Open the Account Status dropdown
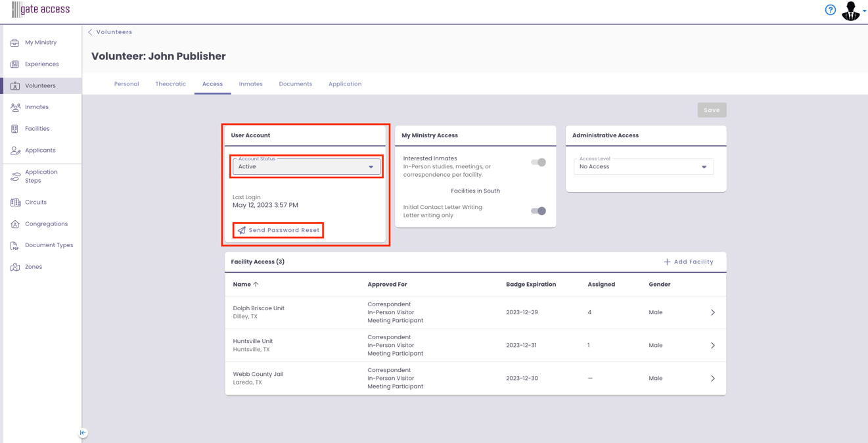Screen dimensions: 868x443 click(x=306, y=167)
